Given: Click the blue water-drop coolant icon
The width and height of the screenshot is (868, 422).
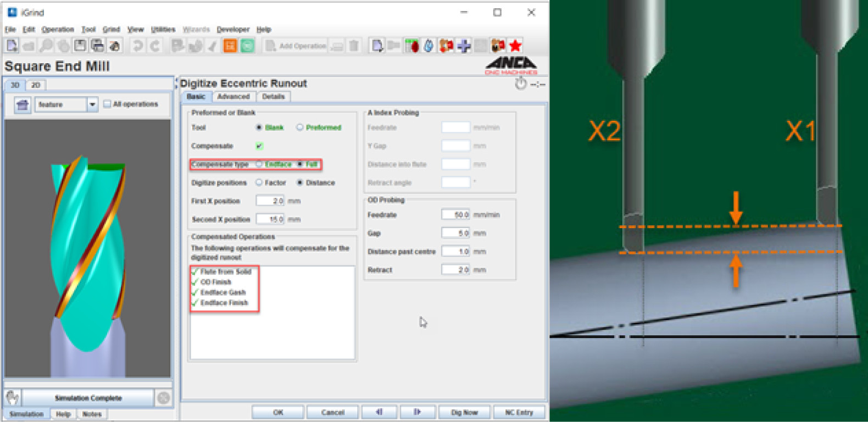Looking at the screenshot, I should click(x=429, y=46).
